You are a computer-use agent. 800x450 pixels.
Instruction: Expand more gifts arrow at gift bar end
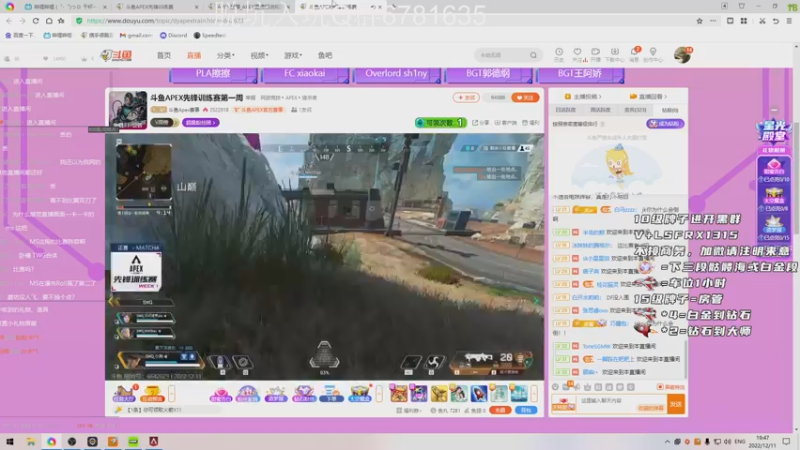coord(534,393)
